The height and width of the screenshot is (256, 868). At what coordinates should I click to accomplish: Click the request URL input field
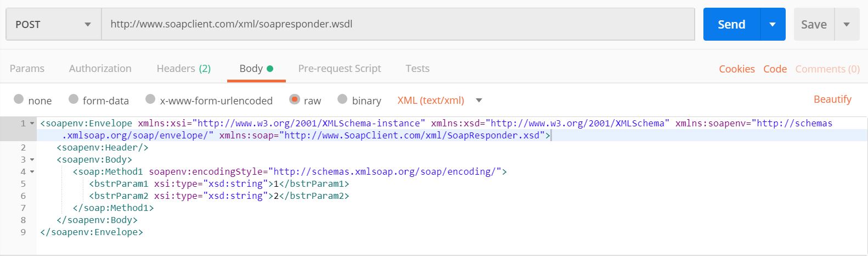click(x=398, y=25)
